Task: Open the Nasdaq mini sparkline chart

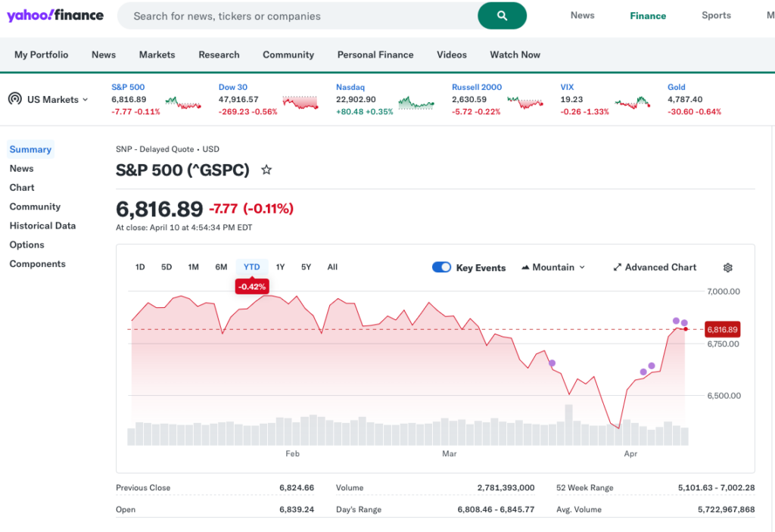Action: click(416, 103)
